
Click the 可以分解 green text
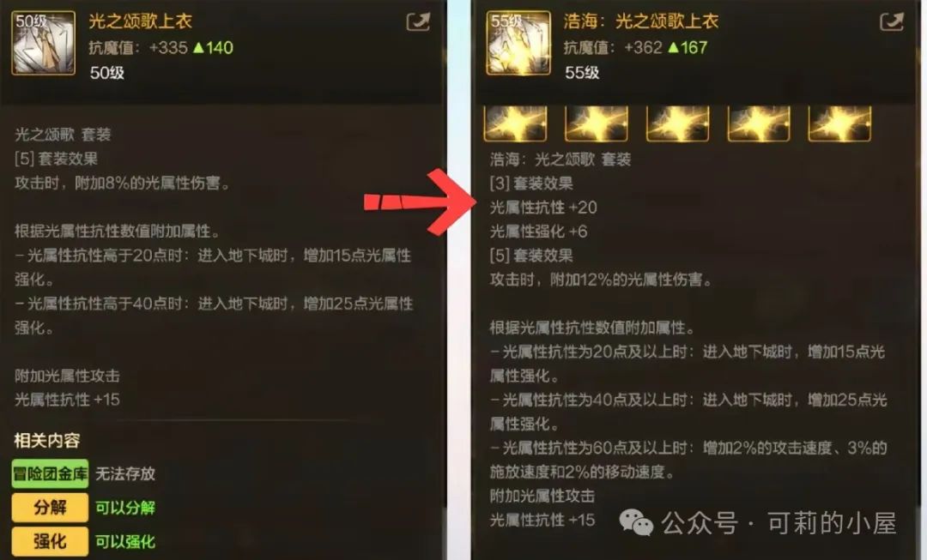[x=125, y=508]
